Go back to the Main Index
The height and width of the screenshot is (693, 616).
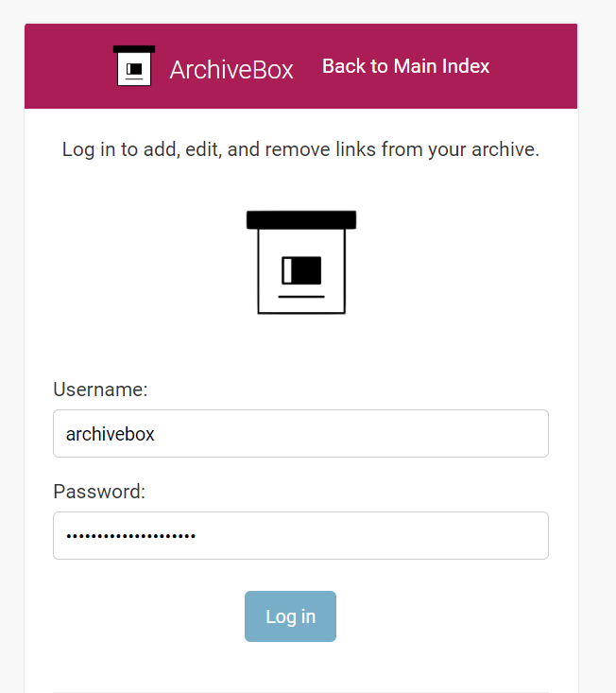coord(405,66)
